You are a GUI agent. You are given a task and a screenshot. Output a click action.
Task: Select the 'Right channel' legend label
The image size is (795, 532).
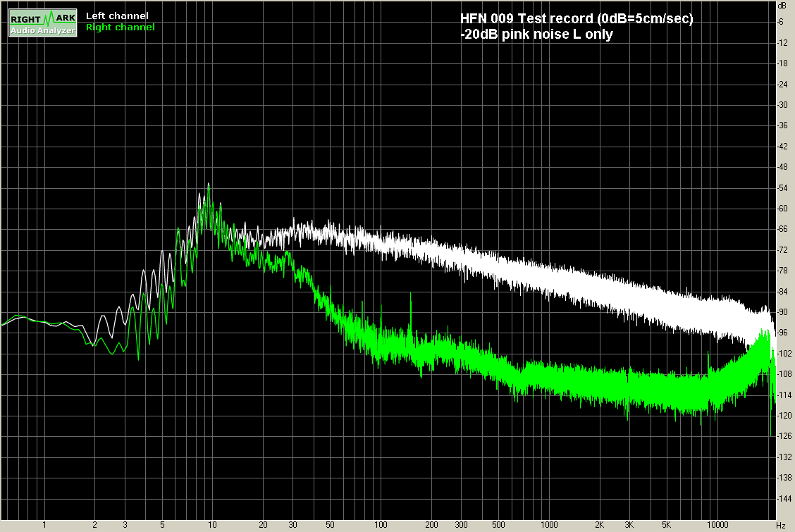(120, 27)
